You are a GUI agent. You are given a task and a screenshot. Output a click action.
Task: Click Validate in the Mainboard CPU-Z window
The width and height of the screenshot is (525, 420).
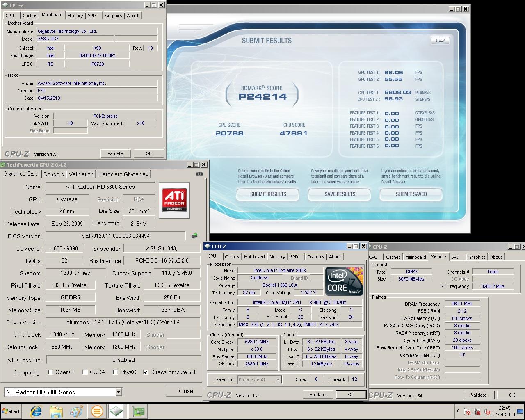tap(115, 153)
